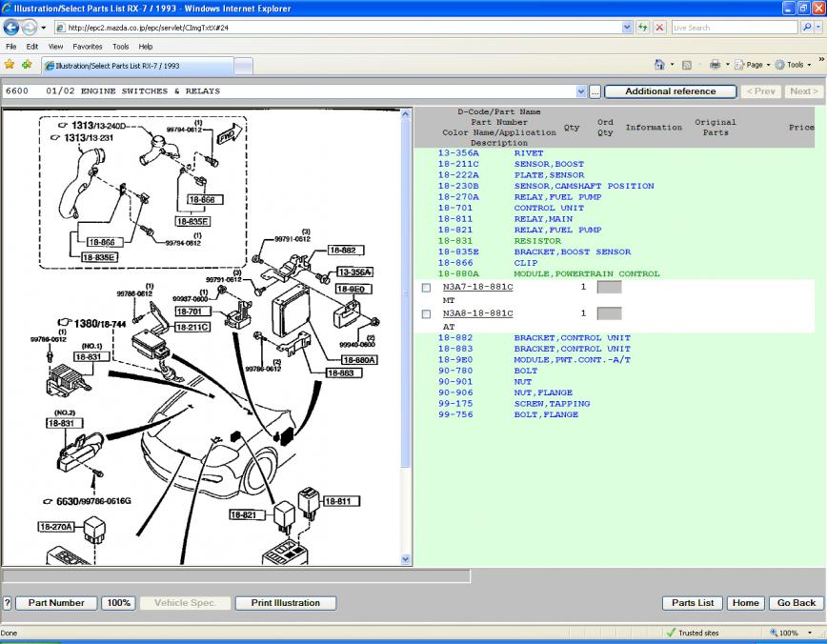Click the Print Illustration button

285,603
